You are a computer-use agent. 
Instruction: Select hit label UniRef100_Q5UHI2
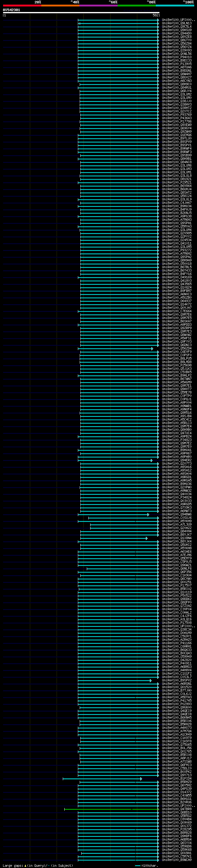(x=177, y=545)
